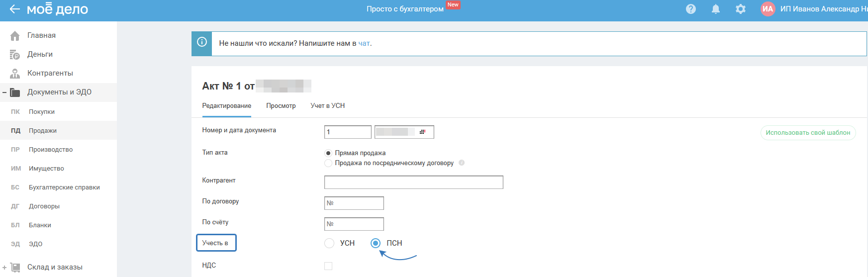Open the Учет в УСН tab
Image resolution: width=868 pixels, height=277 pixels.
click(327, 106)
